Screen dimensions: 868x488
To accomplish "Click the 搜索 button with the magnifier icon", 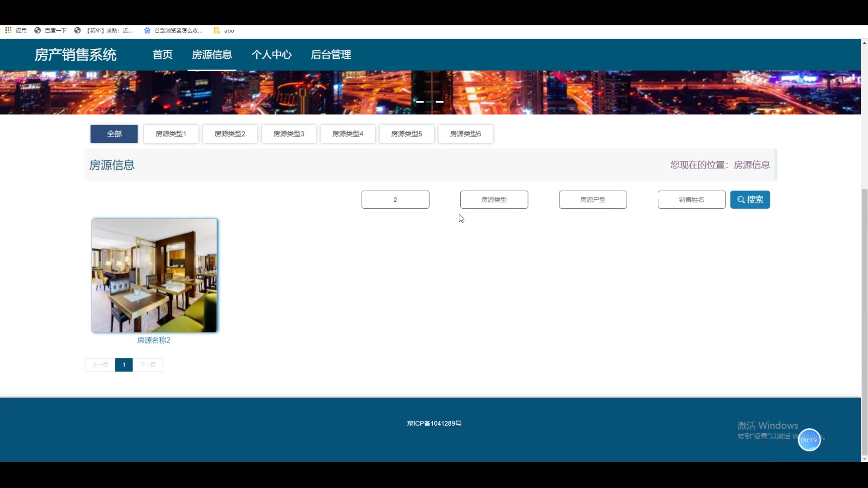I will [x=750, y=199].
